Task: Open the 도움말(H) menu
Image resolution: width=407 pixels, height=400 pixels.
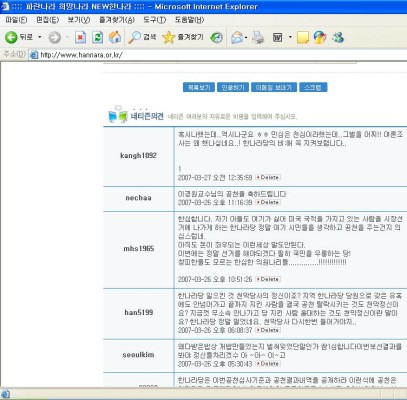Action: (189, 20)
